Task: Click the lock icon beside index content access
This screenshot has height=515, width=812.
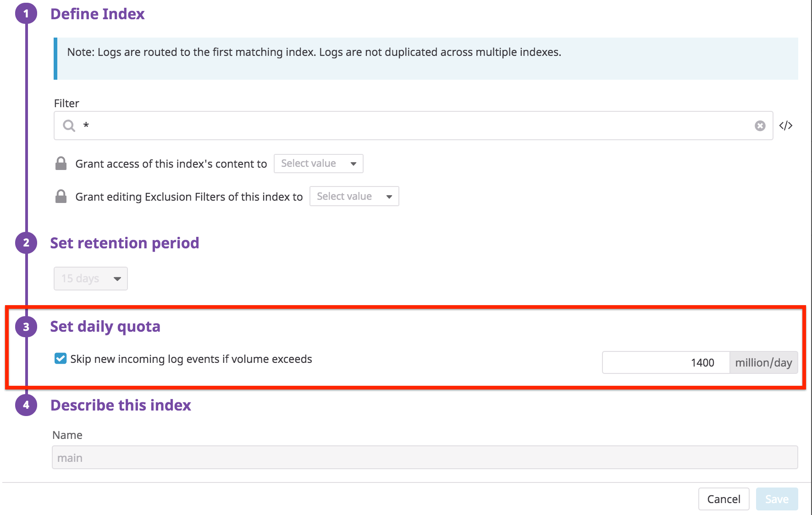Action: coord(61,164)
